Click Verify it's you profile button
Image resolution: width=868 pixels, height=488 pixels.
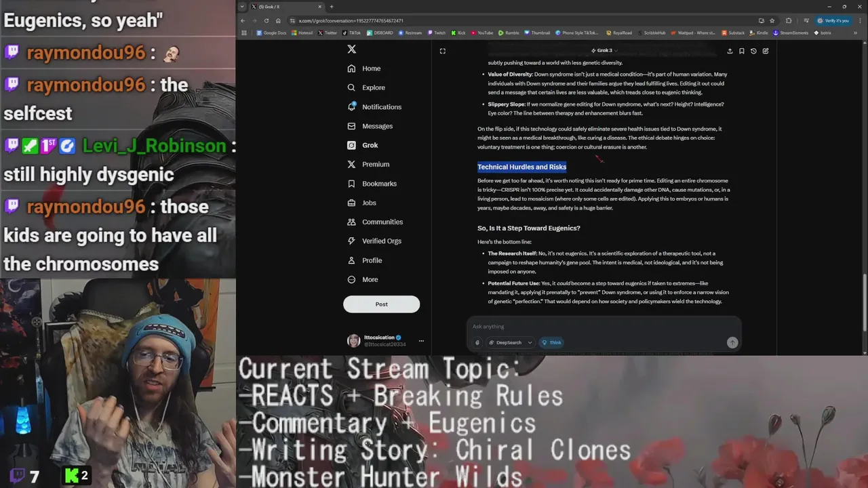point(833,20)
